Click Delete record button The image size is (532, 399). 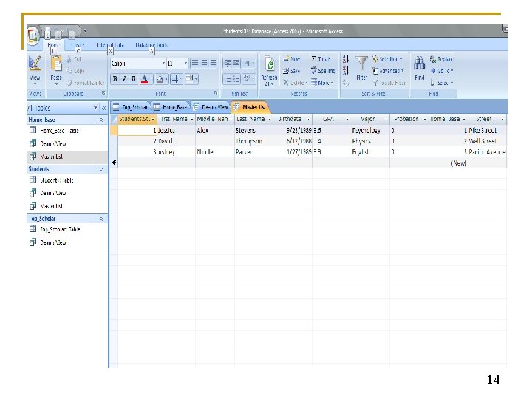(x=295, y=83)
